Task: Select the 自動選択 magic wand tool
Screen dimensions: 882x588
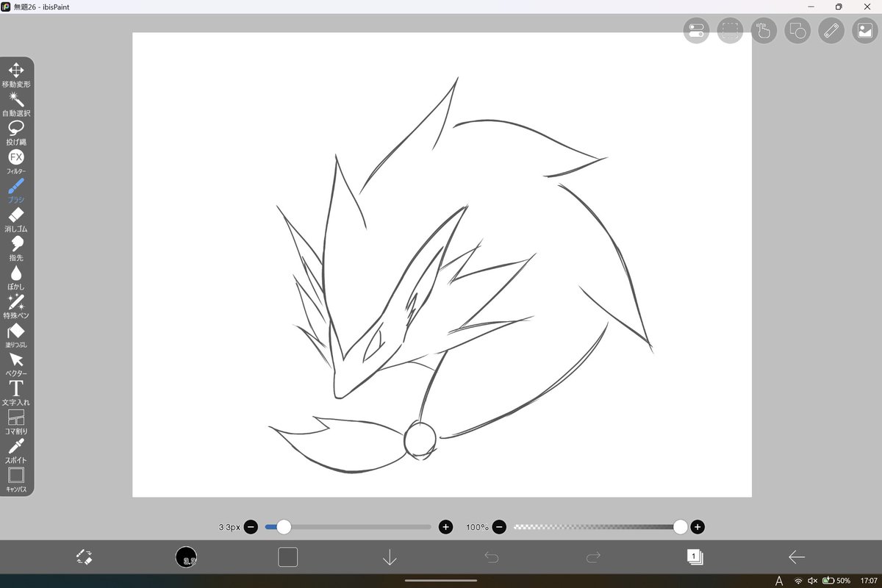Action: click(16, 104)
